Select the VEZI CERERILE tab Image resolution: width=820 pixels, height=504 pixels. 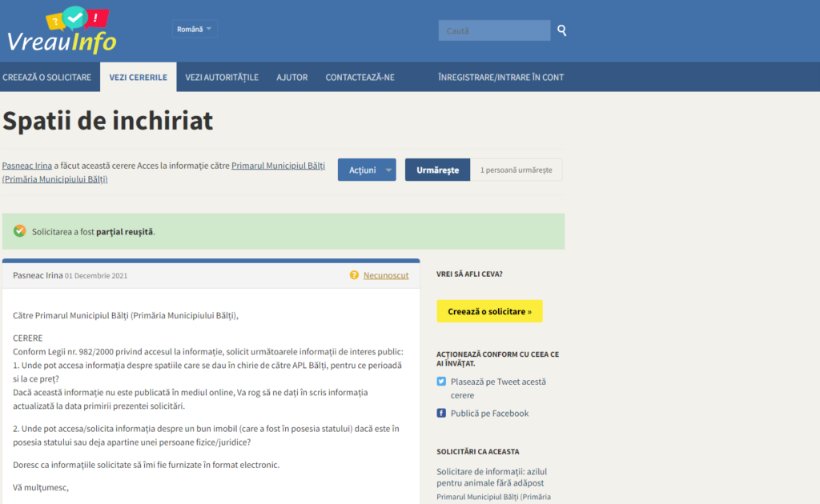coord(138,78)
